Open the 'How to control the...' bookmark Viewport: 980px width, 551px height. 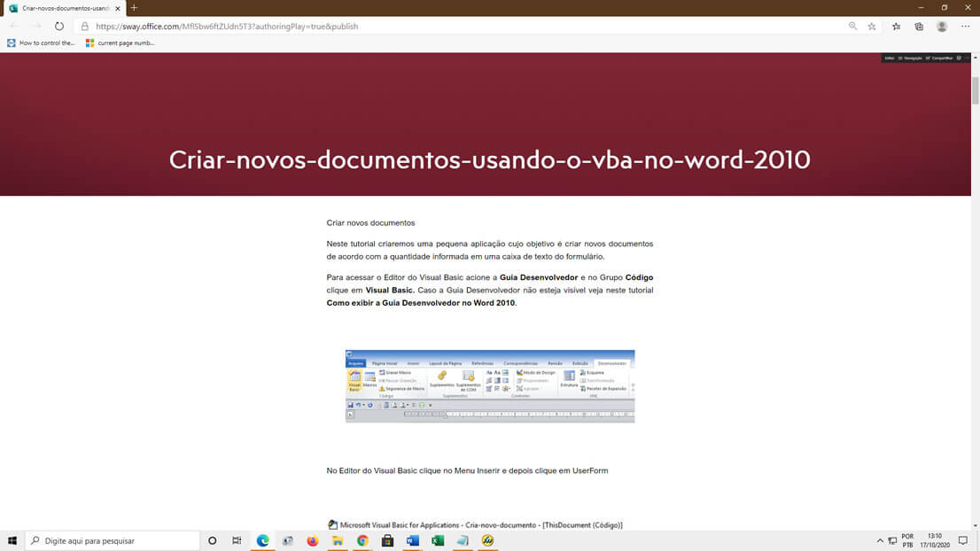click(x=41, y=43)
